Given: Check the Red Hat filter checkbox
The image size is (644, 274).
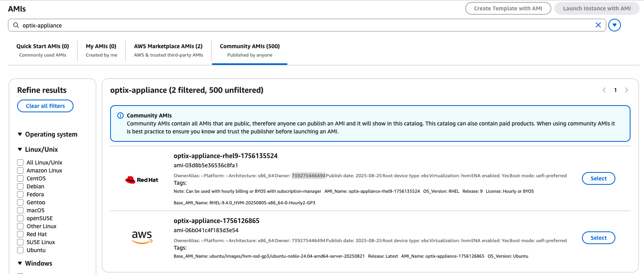Looking at the screenshot, I should pos(20,234).
